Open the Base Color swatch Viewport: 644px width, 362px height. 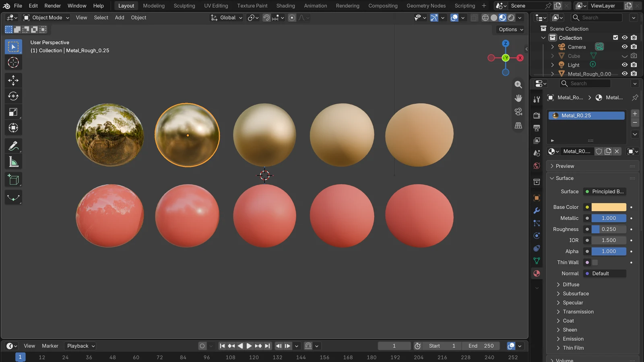pos(609,207)
